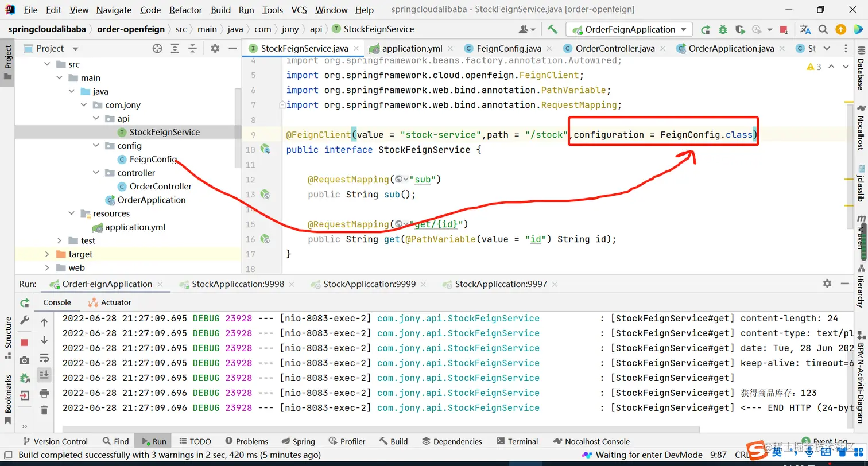Run with Coverage using the shield icon
The height and width of the screenshot is (466, 868).
pyautogui.click(x=740, y=29)
